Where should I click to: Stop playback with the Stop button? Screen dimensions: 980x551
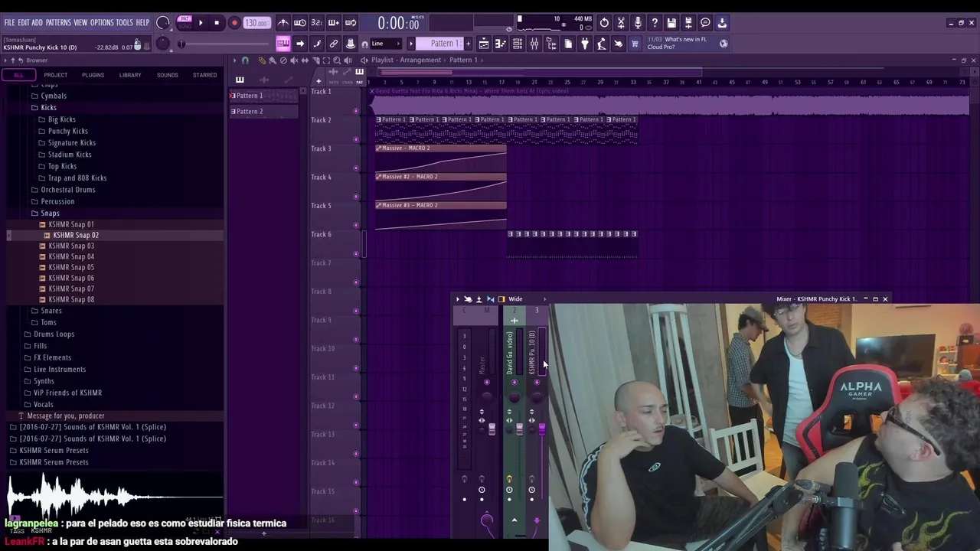point(217,23)
